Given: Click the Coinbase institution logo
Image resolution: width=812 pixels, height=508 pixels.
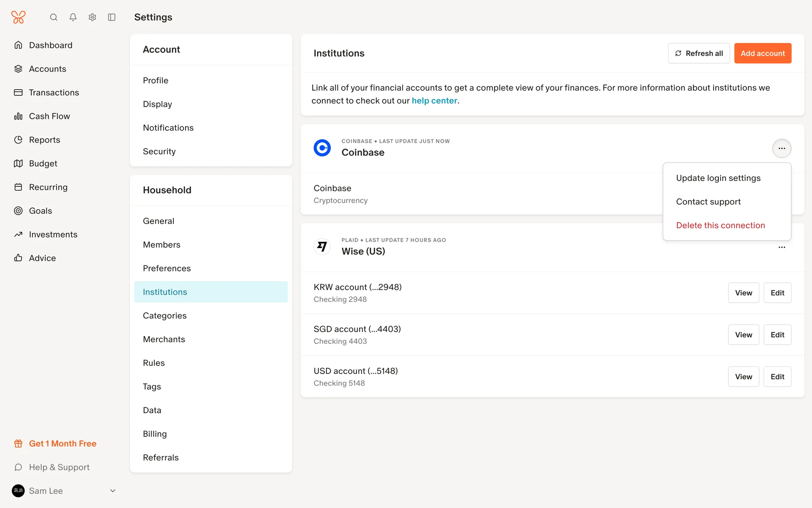Looking at the screenshot, I should tap(322, 148).
